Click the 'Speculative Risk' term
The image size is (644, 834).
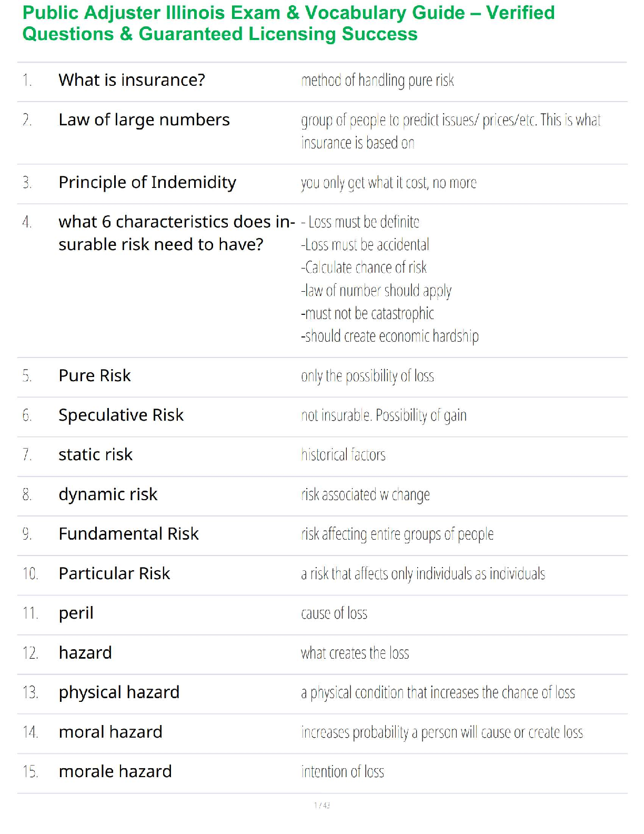121,415
